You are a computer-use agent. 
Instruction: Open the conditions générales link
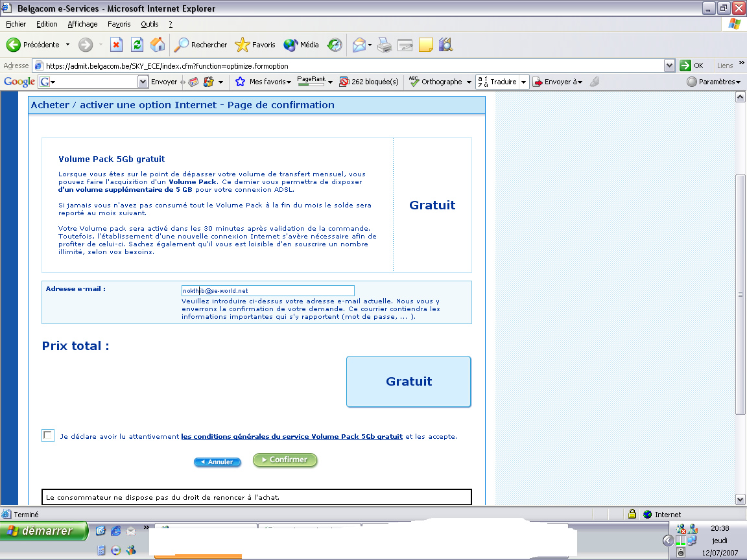[x=292, y=437]
